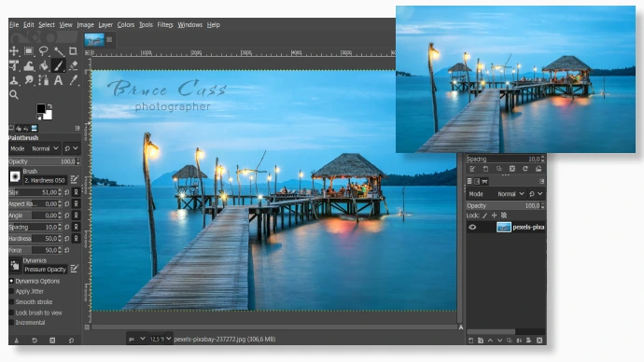The image size is (644, 362).
Task: Switch to the Paths tab icon
Action: tap(485, 181)
